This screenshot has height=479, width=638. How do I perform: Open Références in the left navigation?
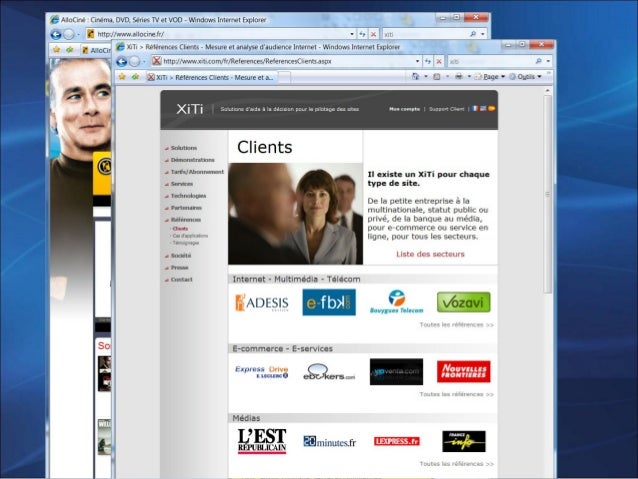tap(186, 220)
